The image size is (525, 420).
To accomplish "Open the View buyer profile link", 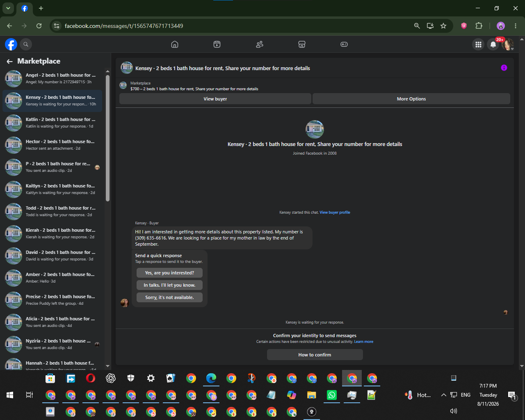I will [335, 212].
